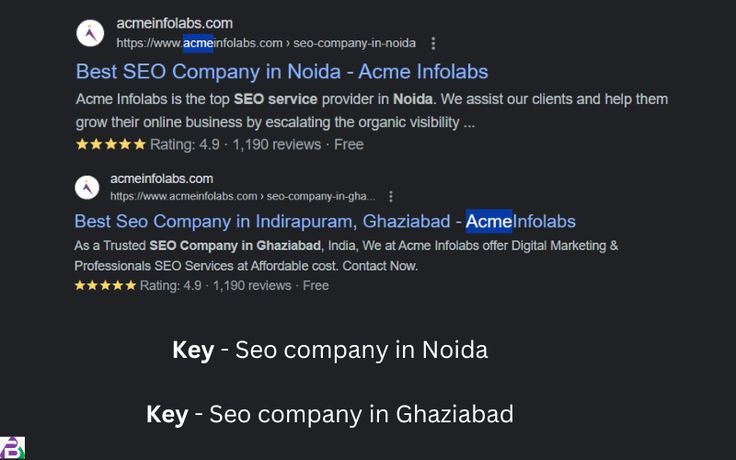Open the three-dot menu for the Noida result
Viewport: 736px width, 460px height.
coord(433,43)
